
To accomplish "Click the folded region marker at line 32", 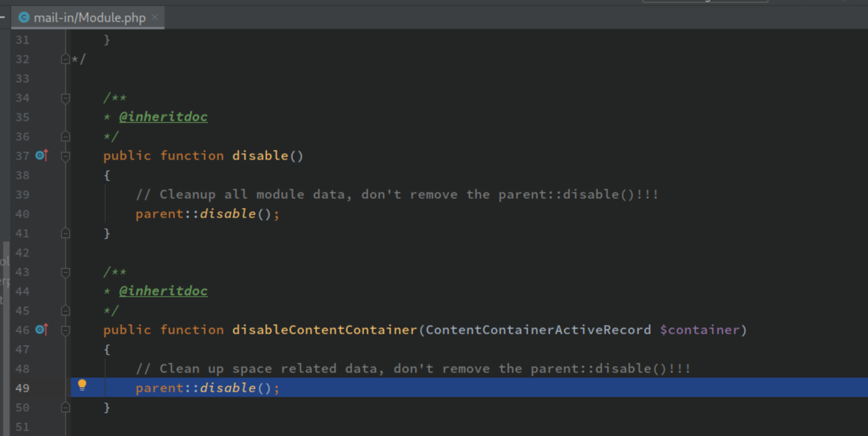I will [x=65, y=59].
